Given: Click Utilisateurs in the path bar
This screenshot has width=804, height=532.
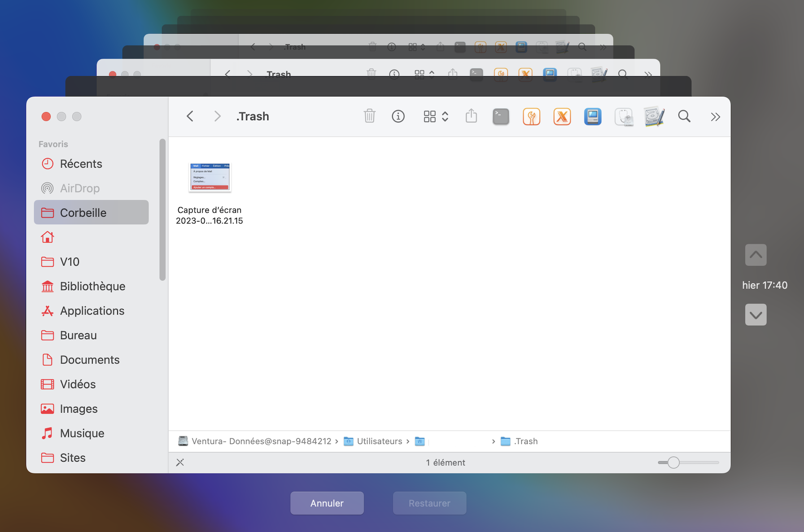Looking at the screenshot, I should point(373,441).
